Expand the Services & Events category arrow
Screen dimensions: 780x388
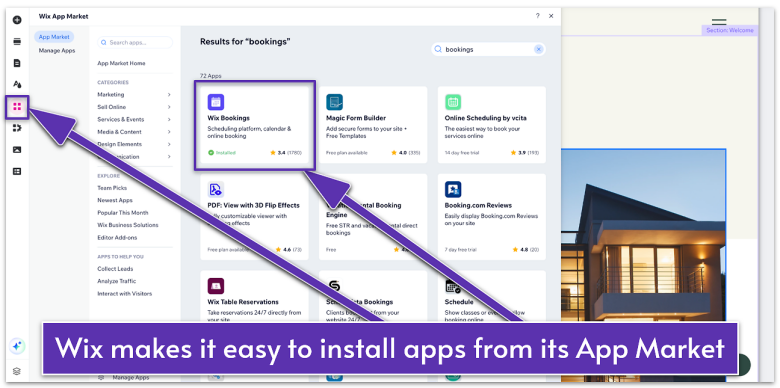coord(169,119)
